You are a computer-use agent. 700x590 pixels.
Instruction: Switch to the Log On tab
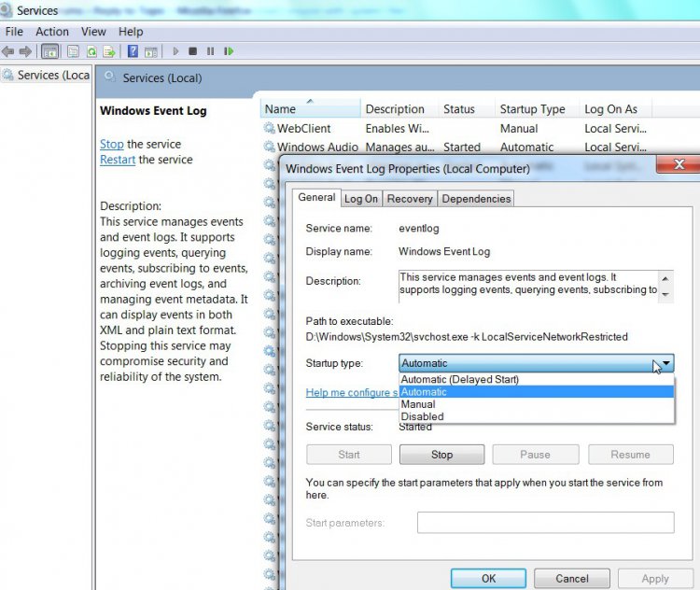[x=360, y=199]
